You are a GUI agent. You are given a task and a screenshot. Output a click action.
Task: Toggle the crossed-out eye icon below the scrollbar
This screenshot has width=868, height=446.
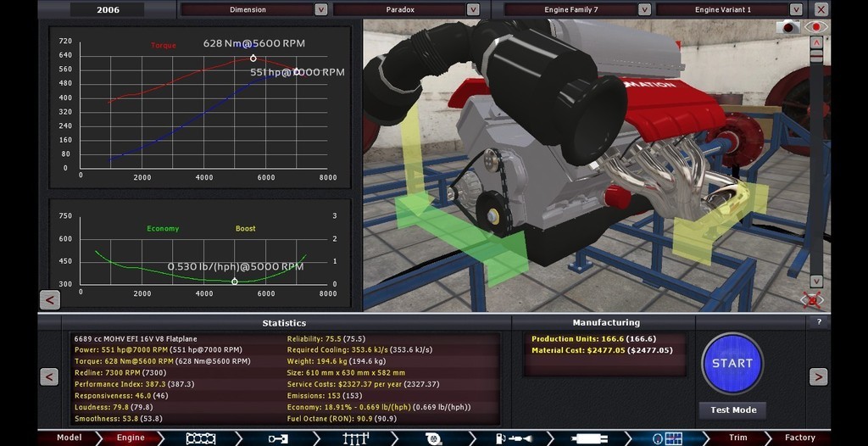[x=812, y=299]
